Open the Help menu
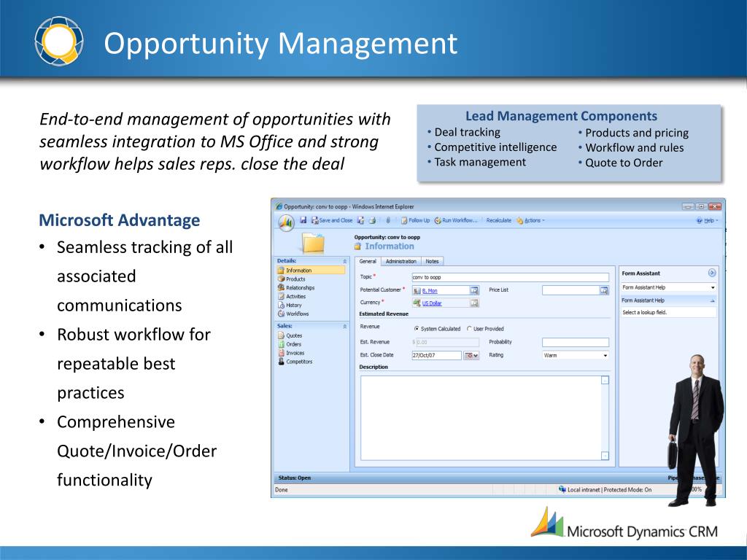This screenshot has height=560, width=747. [708, 220]
